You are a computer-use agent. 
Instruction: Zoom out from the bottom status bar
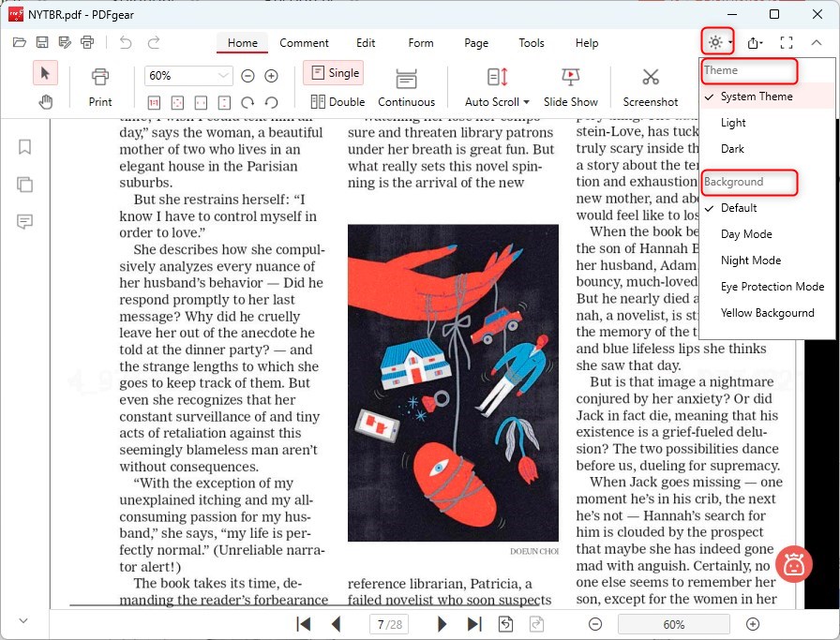coord(595,624)
